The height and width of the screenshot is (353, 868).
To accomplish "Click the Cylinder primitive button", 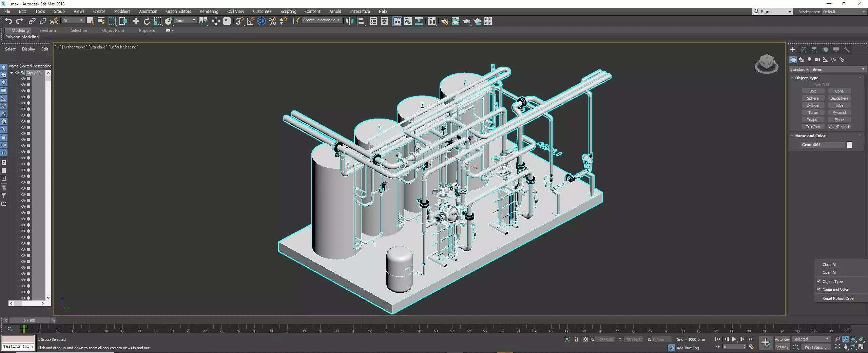I will [x=813, y=105].
